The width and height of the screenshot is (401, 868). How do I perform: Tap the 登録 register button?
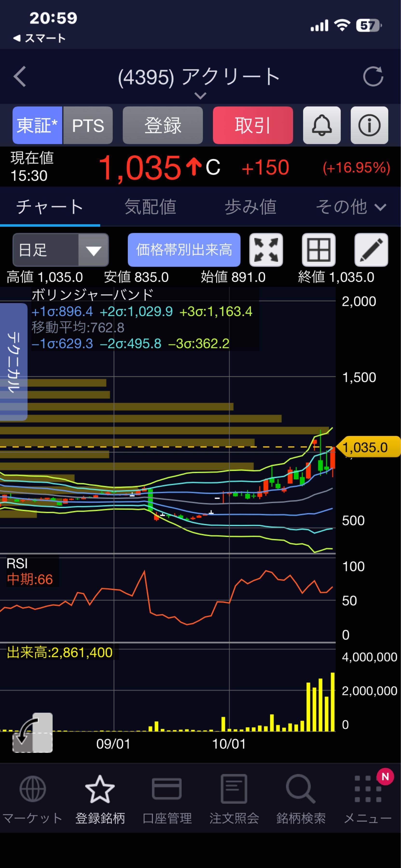pos(163,125)
